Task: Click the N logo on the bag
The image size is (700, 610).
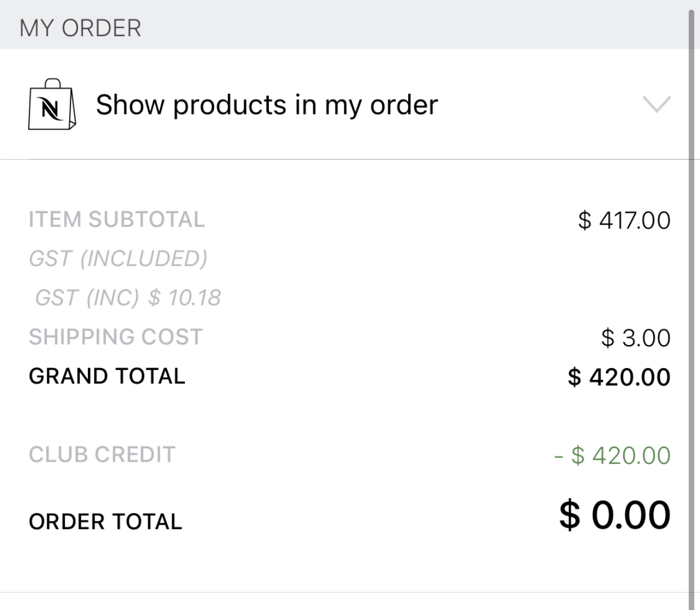Action: (51, 109)
